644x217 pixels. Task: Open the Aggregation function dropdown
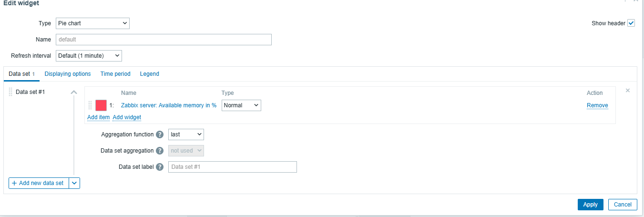[186, 134]
